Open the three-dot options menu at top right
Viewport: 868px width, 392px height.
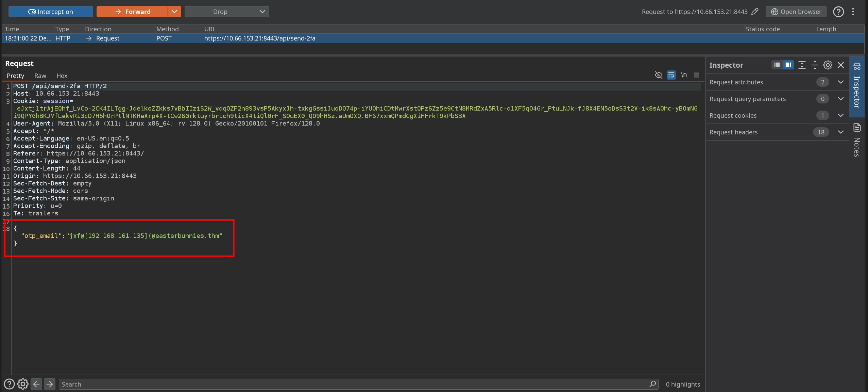(x=853, y=12)
